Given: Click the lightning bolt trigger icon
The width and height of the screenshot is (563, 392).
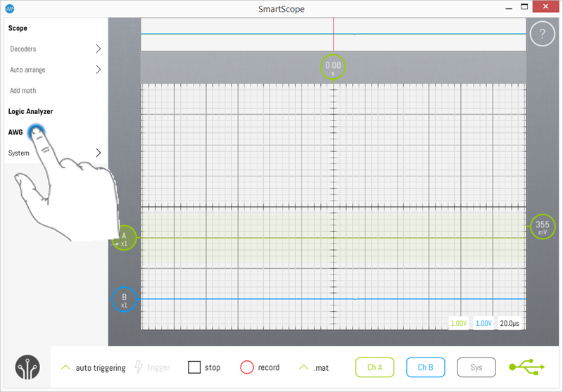Looking at the screenshot, I should click(x=139, y=367).
